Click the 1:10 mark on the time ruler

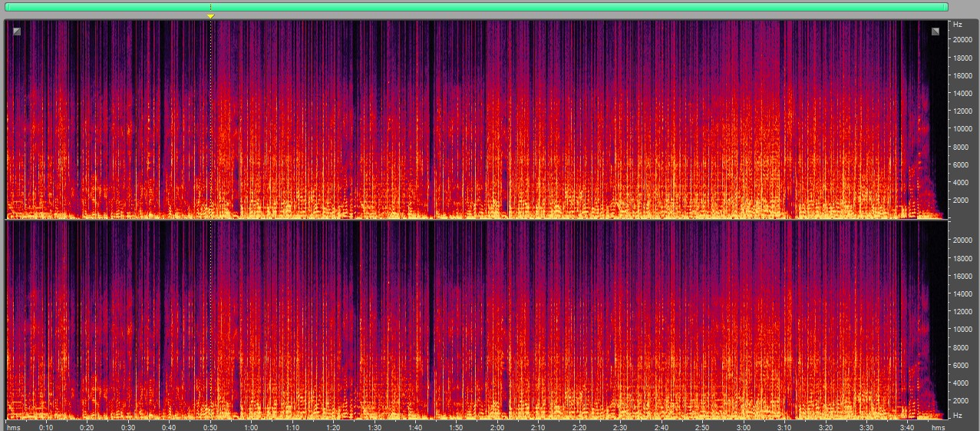coord(292,427)
